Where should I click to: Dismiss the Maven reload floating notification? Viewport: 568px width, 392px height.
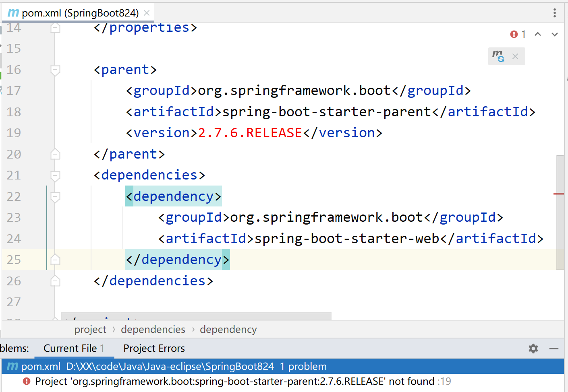point(515,56)
